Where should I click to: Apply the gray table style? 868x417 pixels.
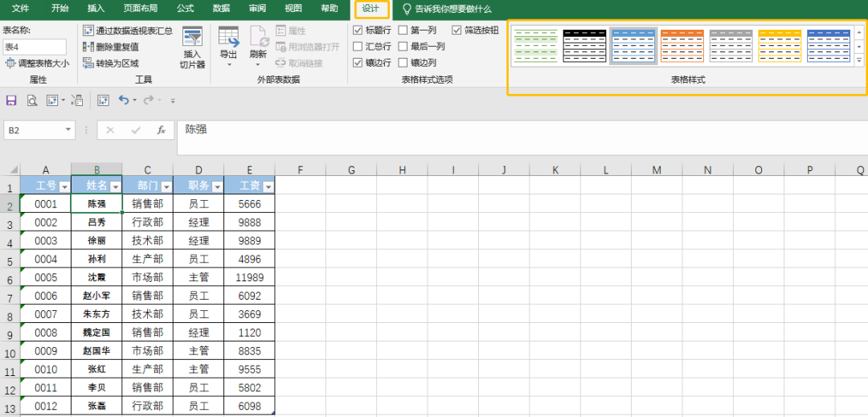coord(731,46)
